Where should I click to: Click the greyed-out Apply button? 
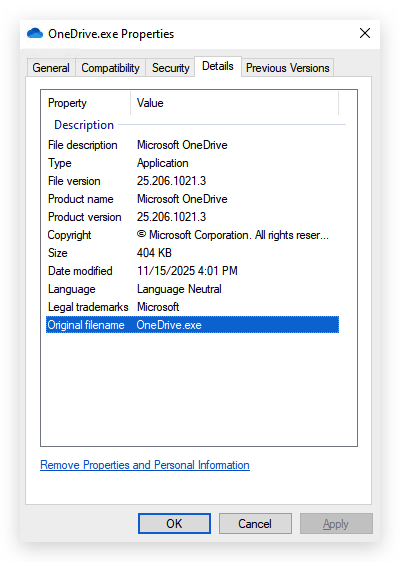click(x=336, y=524)
